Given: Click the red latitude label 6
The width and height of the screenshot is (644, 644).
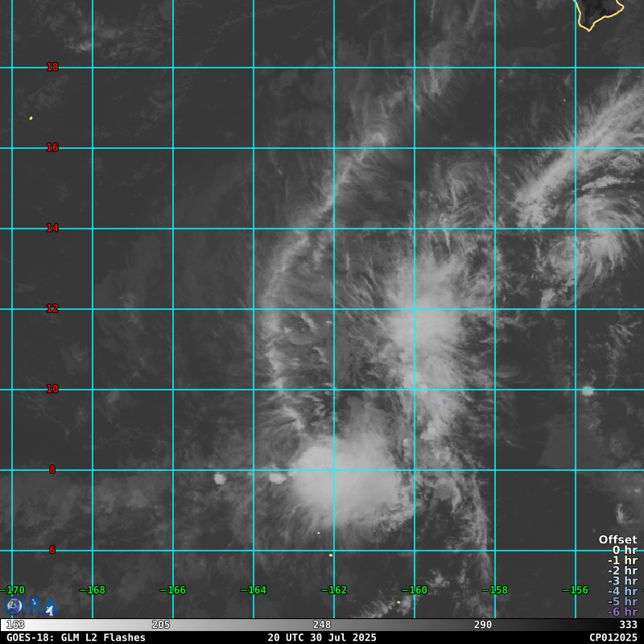Looking at the screenshot, I should click(52, 550).
